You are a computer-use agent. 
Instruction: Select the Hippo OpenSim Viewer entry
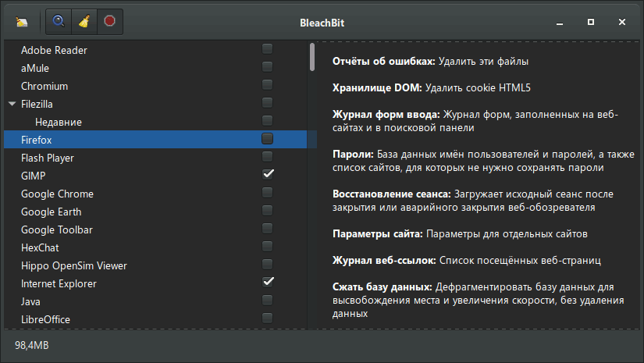coord(155,265)
